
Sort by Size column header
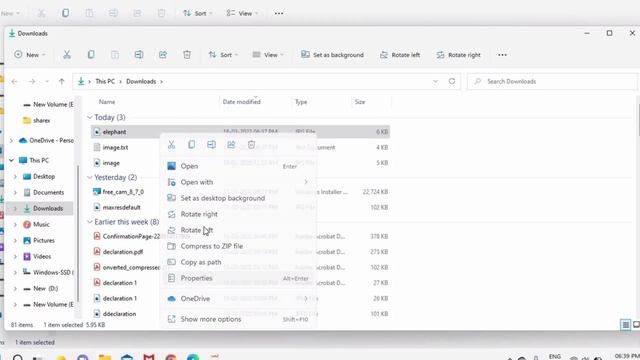point(360,102)
